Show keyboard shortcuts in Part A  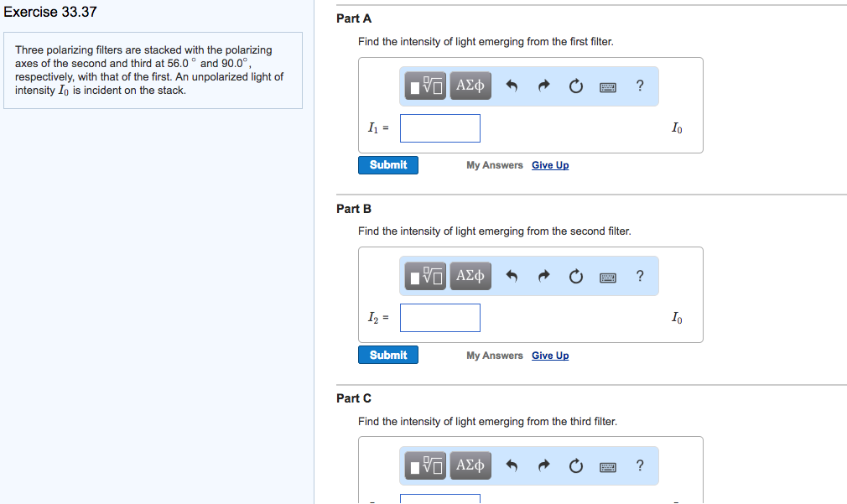pyautogui.click(x=608, y=86)
